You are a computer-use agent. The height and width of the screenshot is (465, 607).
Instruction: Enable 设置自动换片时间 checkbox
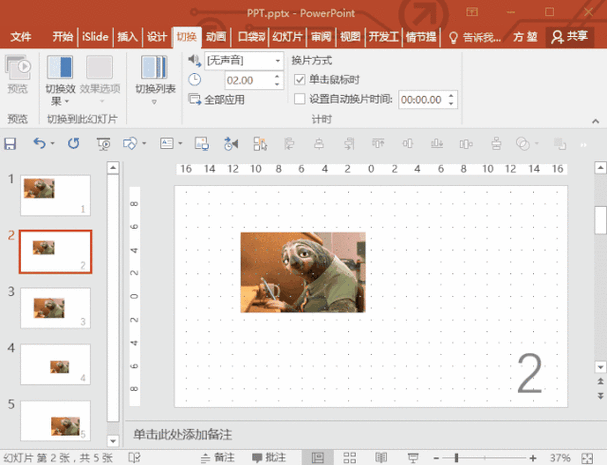[x=300, y=99]
